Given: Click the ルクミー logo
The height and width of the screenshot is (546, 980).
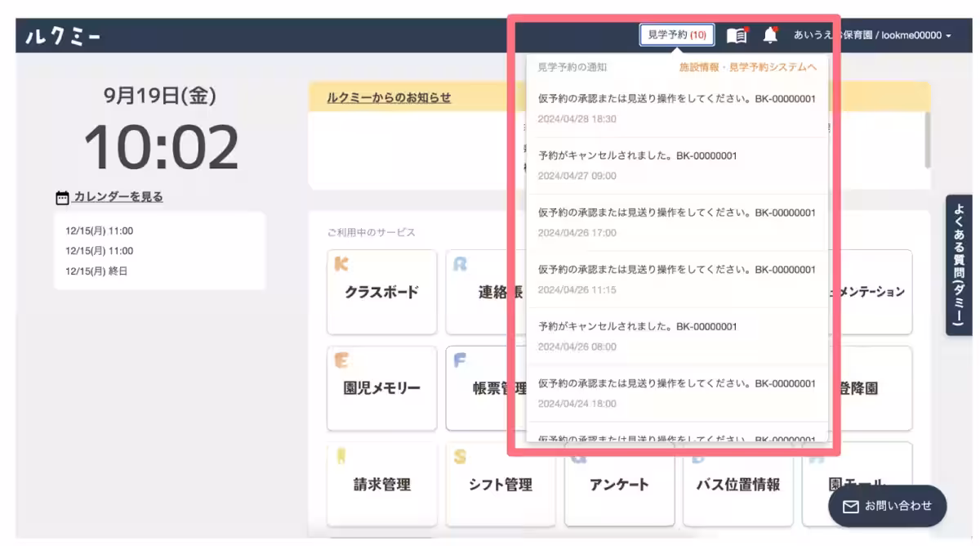Looking at the screenshot, I should coord(63,36).
